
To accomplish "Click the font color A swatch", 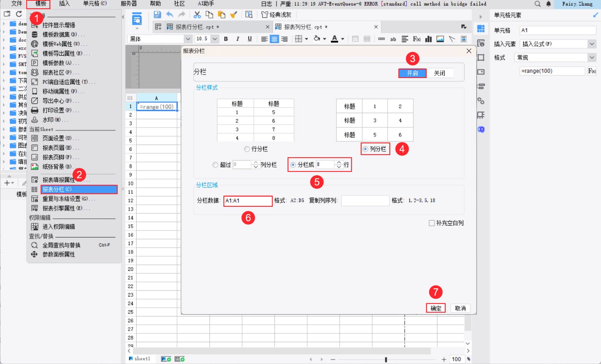I will [335, 39].
